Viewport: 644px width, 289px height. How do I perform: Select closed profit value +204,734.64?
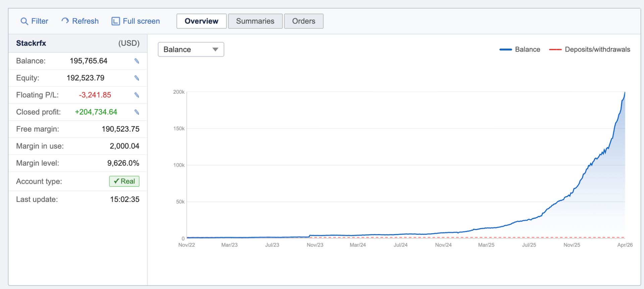[96, 112]
